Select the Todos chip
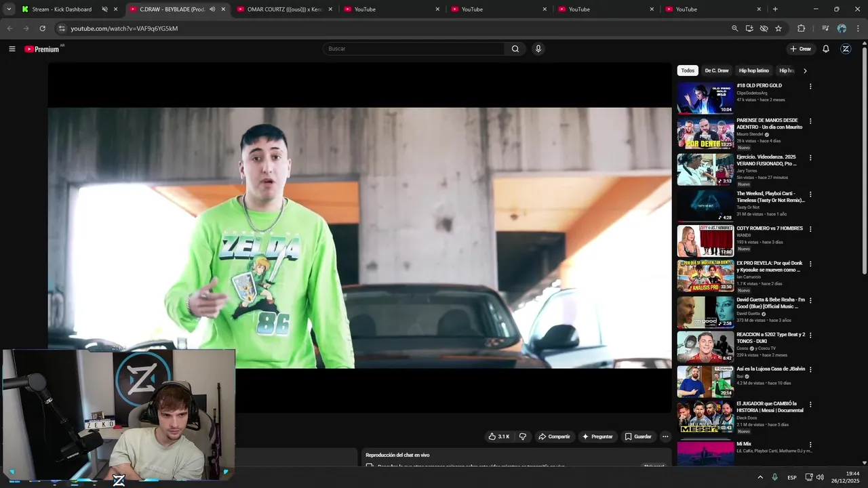868x488 pixels. click(x=688, y=70)
